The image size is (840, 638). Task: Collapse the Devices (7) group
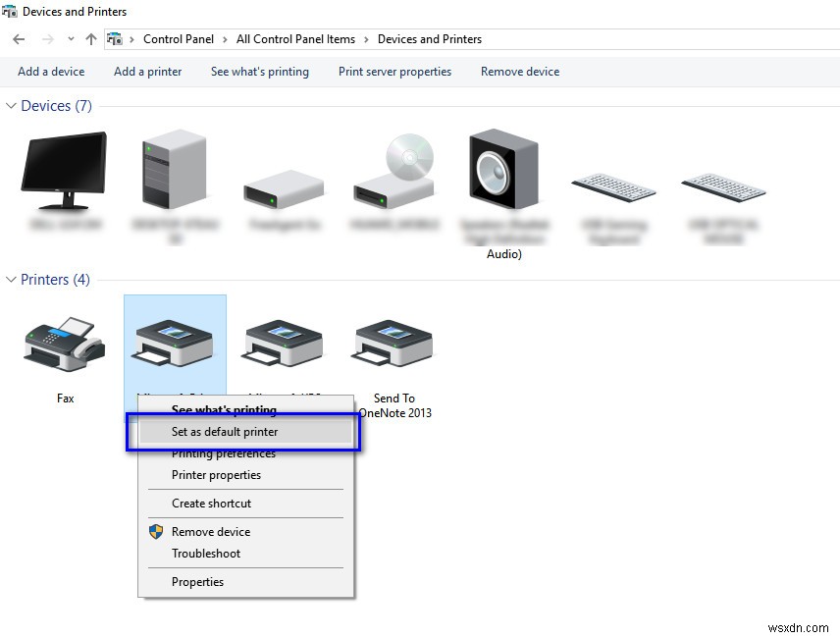11,106
